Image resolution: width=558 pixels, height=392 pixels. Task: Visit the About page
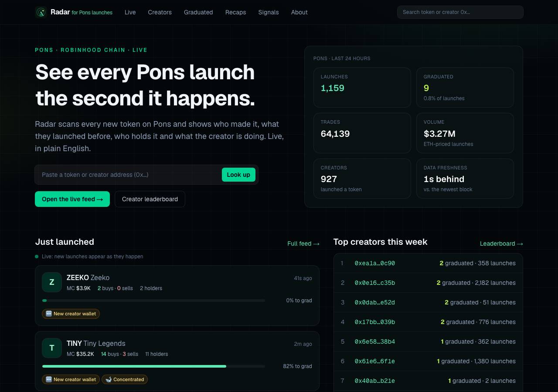pos(299,12)
